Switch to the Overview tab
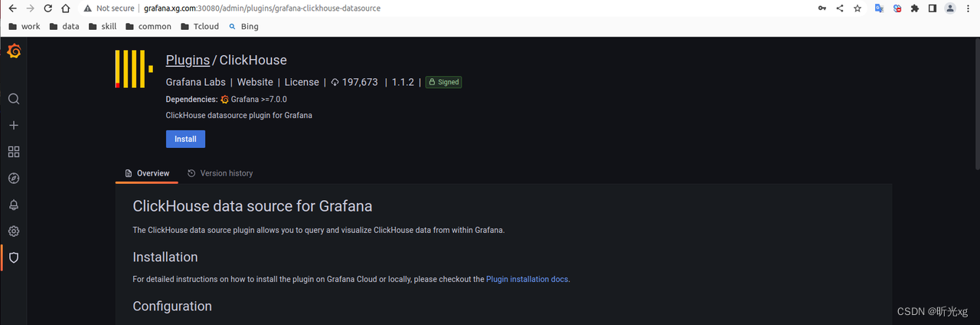Viewport: 980px width, 325px height. tap(147, 173)
